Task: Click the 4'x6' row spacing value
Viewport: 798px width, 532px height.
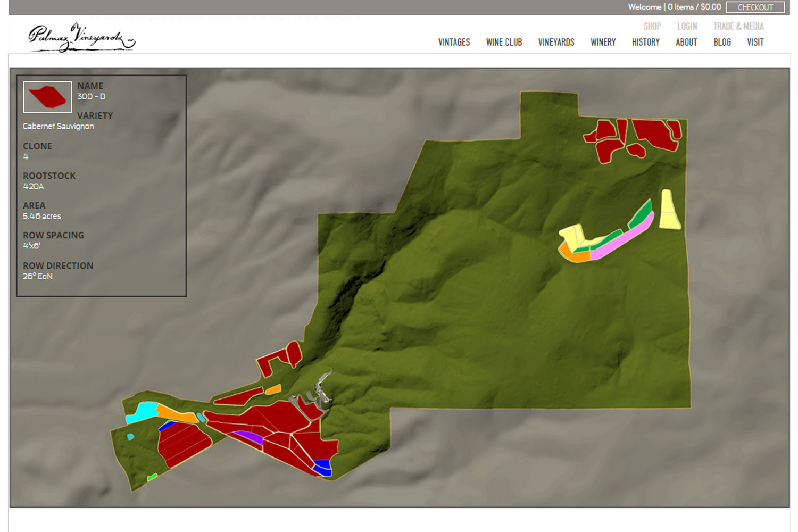Action: pyautogui.click(x=31, y=246)
